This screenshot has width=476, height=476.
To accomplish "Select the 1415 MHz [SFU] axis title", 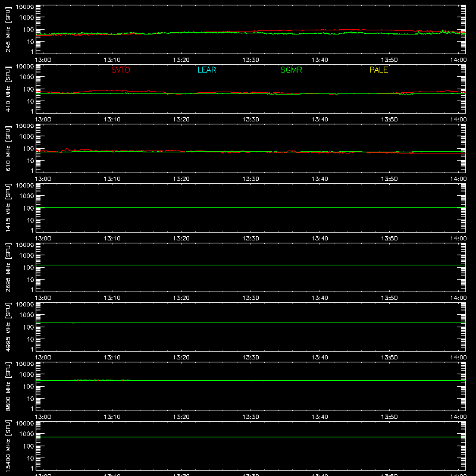I will coord(8,208).
